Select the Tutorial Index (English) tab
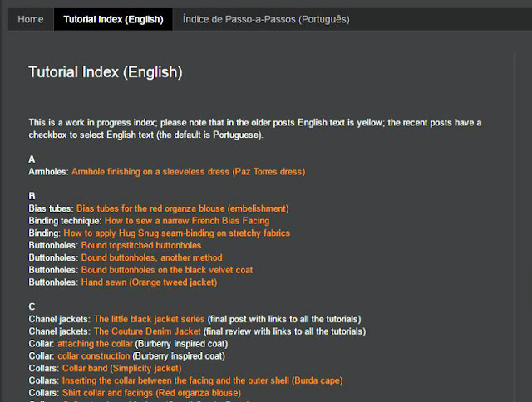Screen dimensions: 532x402 pyautogui.click(x=113, y=19)
